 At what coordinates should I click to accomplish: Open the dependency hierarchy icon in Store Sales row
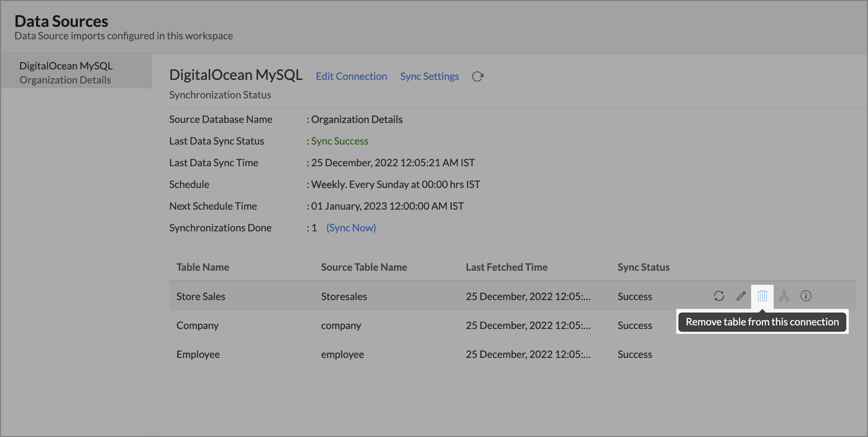(x=784, y=296)
